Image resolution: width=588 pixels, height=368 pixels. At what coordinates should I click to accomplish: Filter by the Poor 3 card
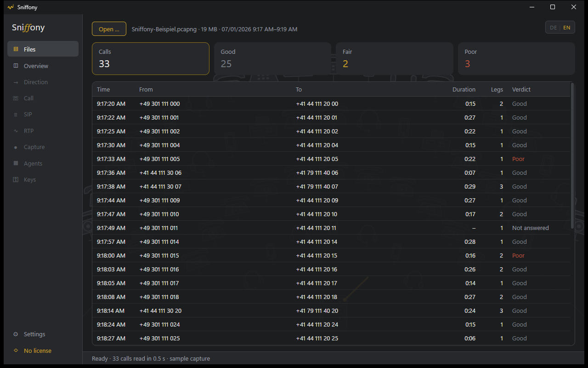[x=516, y=59]
